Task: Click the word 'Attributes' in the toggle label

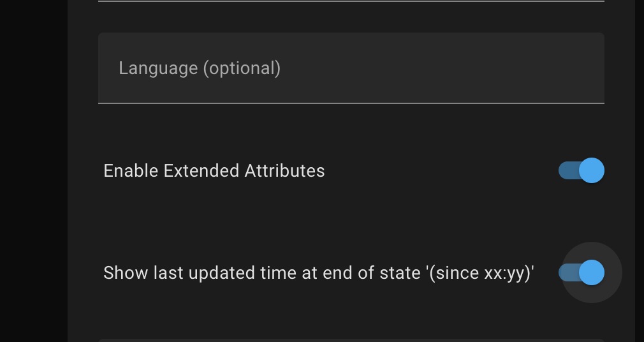Action: (x=284, y=171)
